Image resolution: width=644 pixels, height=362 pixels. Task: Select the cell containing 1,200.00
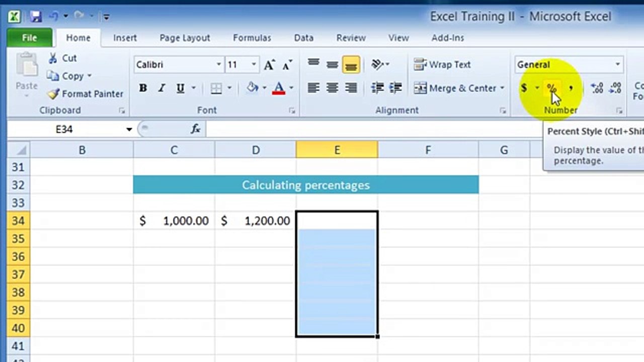click(x=256, y=221)
